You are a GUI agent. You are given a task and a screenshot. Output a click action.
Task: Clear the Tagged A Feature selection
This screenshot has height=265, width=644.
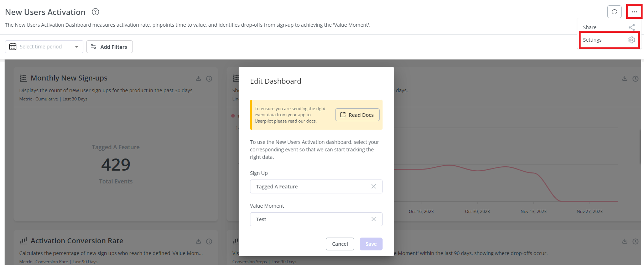tap(374, 186)
